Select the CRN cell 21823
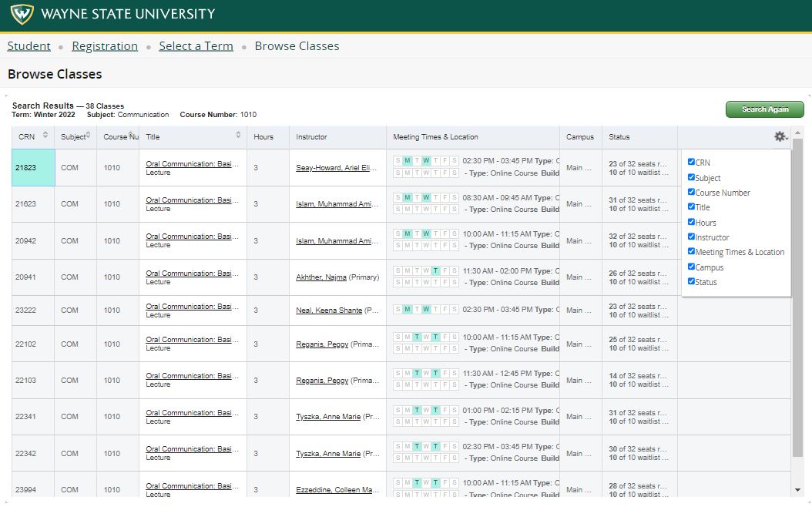The image size is (812, 517). coord(33,168)
